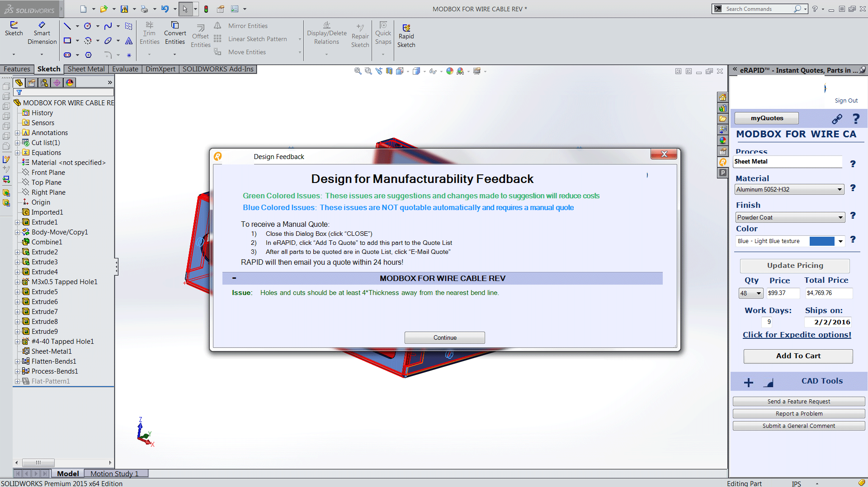Activate the Smart Dimension tool

(42, 33)
